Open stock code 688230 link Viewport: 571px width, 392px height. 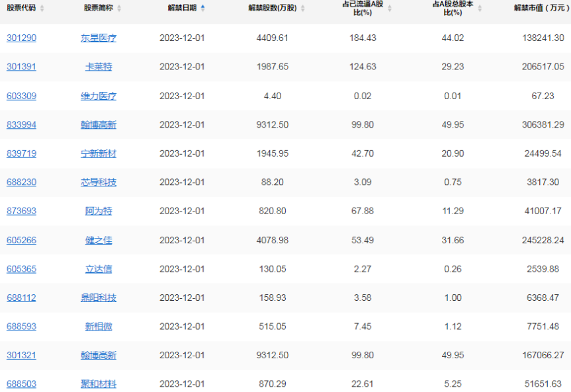[21, 182]
